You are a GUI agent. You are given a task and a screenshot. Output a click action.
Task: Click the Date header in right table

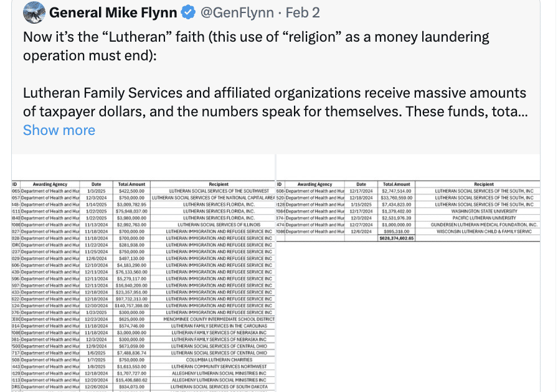coord(361,184)
